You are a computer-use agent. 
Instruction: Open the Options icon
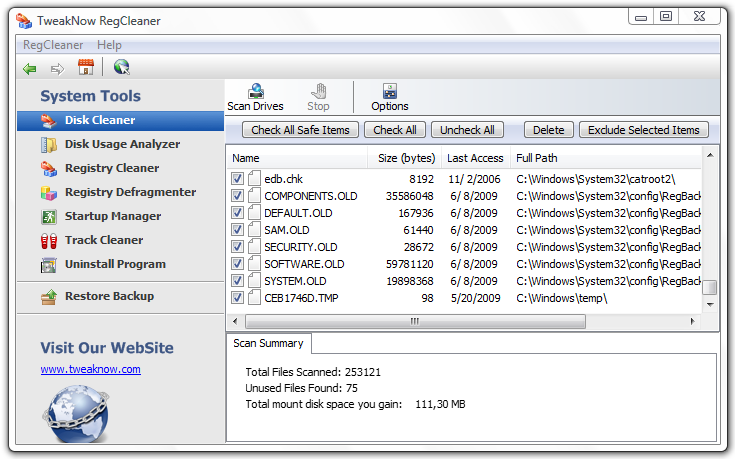390,91
